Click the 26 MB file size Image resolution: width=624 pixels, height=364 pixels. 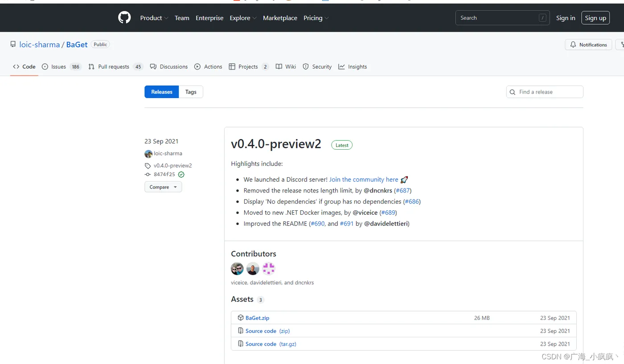click(x=482, y=318)
